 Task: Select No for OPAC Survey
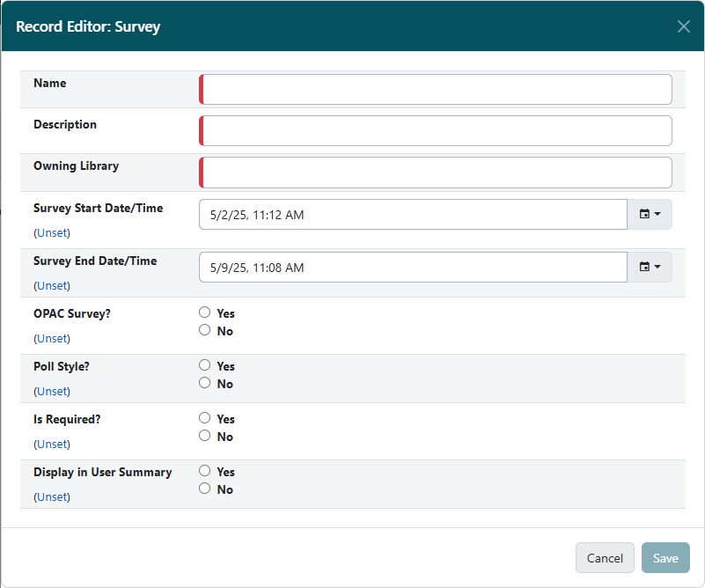point(203,330)
